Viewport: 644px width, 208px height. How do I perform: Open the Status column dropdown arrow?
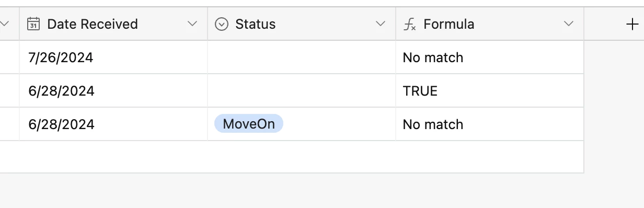point(381,24)
